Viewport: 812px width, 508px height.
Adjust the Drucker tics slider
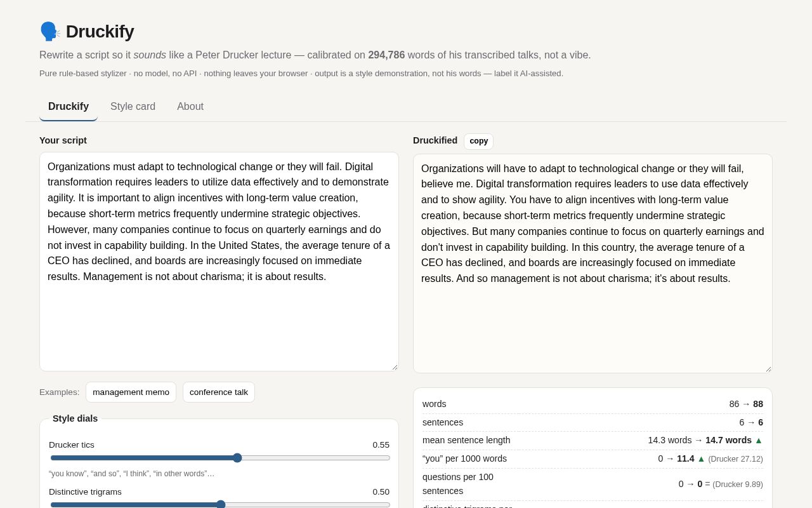point(220,458)
